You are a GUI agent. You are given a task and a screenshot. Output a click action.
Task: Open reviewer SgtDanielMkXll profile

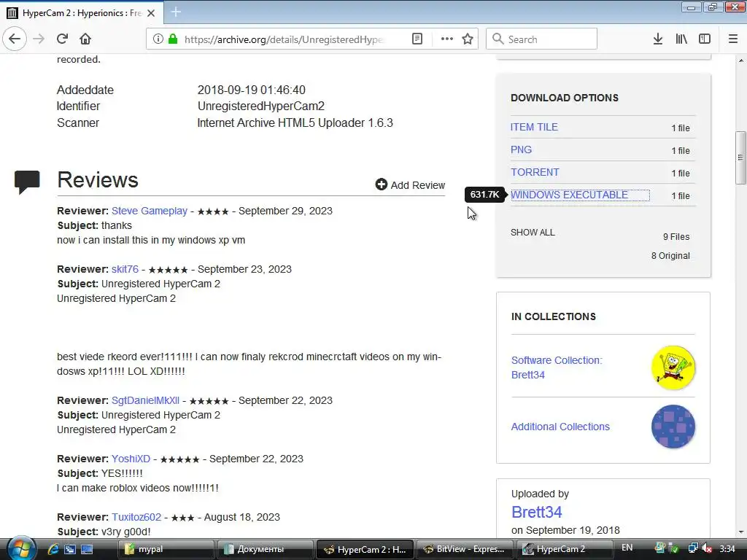[145, 400]
